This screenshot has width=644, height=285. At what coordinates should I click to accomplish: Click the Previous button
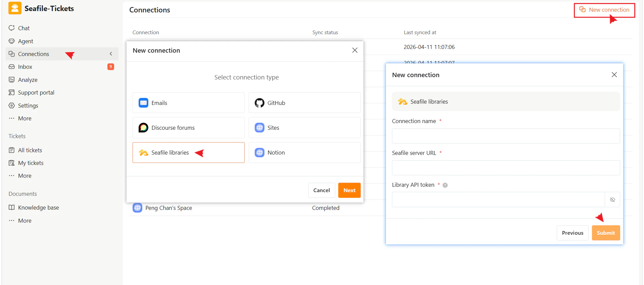[573, 233]
